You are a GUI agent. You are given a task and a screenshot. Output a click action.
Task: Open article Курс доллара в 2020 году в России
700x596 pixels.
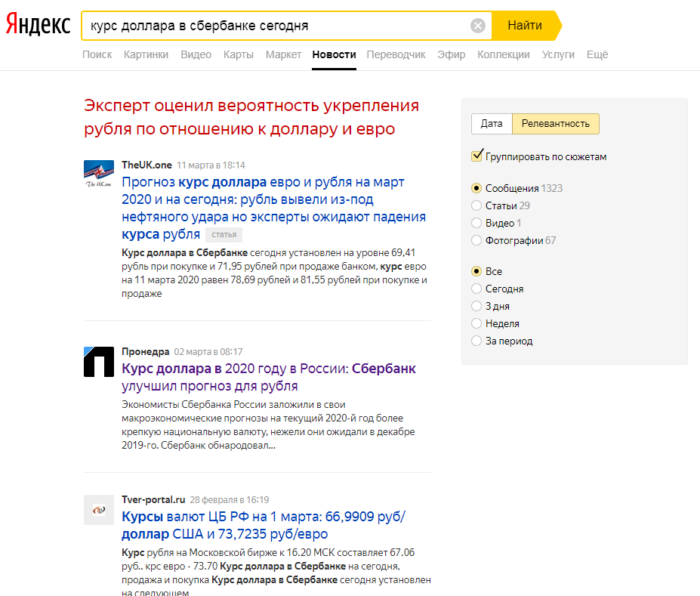[269, 377]
